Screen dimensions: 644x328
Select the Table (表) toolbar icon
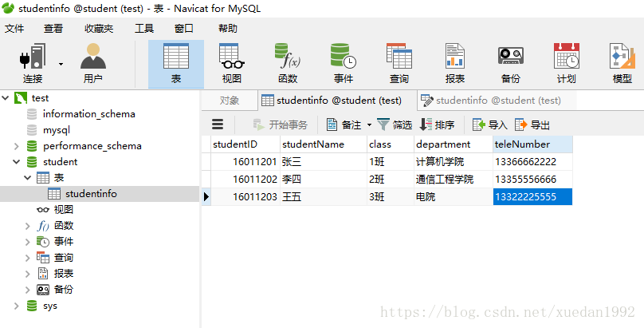(x=176, y=64)
